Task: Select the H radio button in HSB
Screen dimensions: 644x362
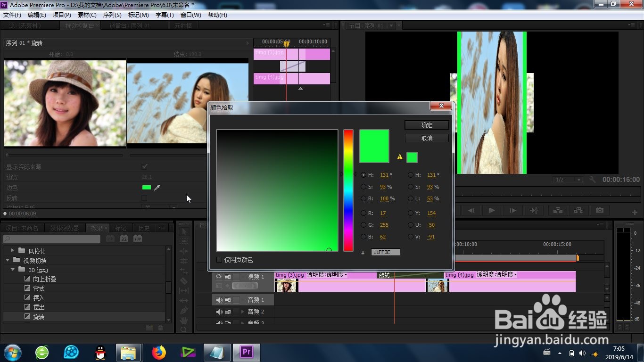Action: [x=363, y=175]
